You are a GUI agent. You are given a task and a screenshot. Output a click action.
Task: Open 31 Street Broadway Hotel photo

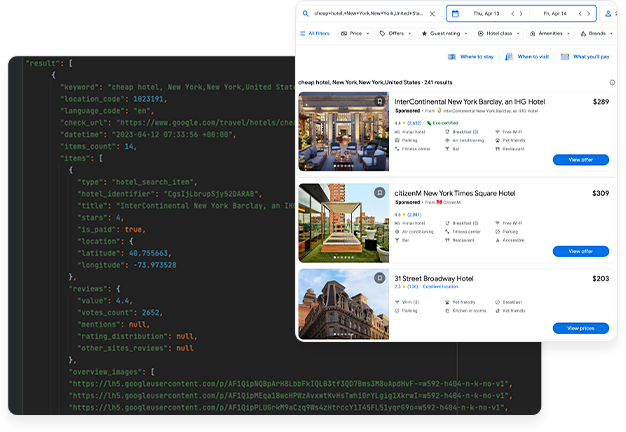coord(344,304)
